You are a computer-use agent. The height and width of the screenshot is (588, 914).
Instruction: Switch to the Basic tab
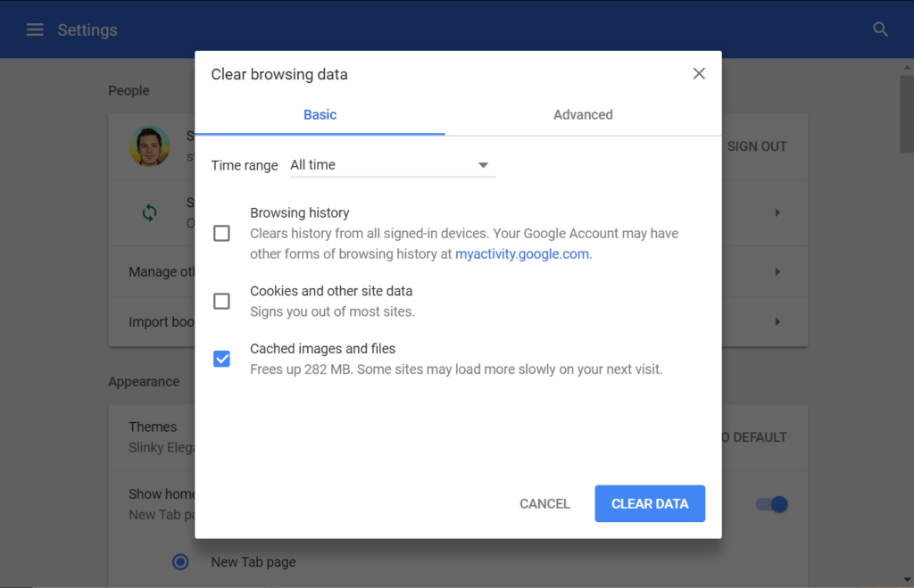click(x=320, y=114)
